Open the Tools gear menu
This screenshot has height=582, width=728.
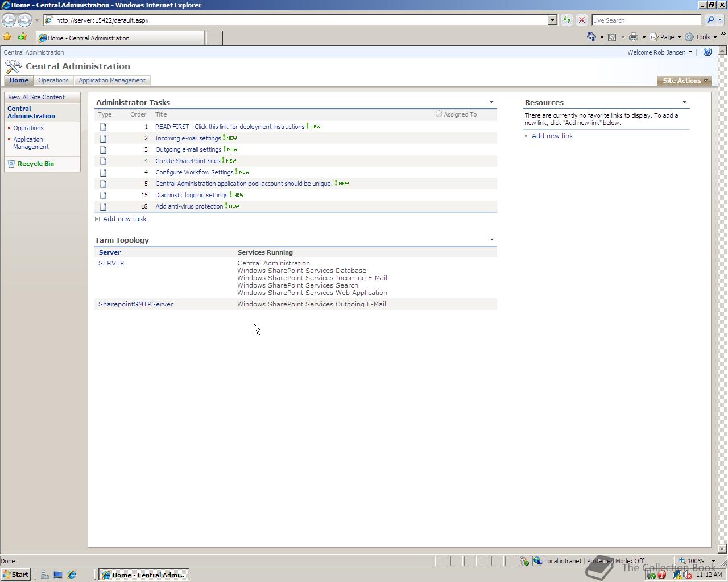pos(701,37)
